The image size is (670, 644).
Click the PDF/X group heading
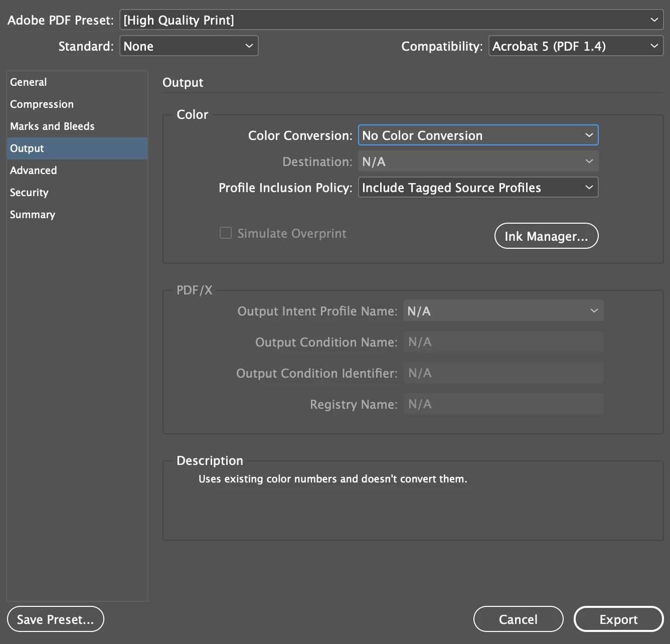(x=194, y=290)
